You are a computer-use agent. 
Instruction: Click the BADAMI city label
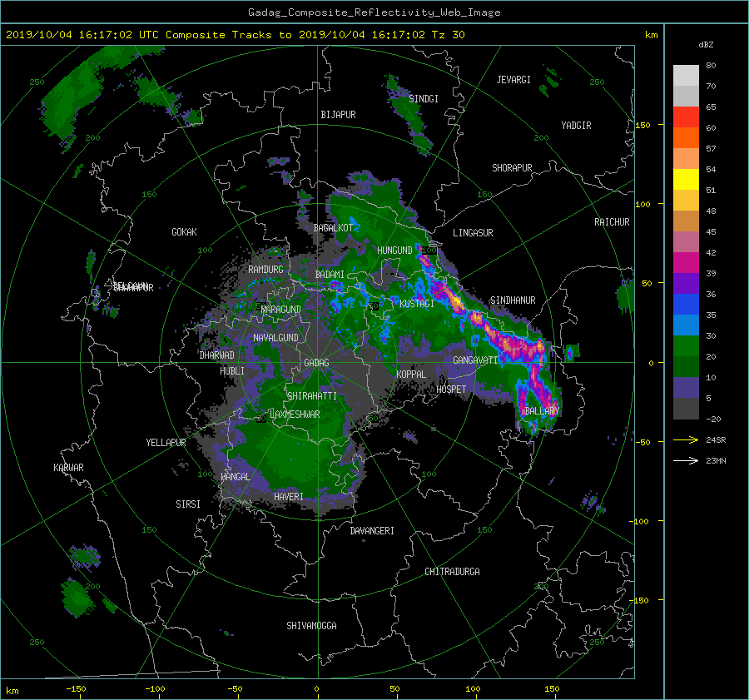click(330, 275)
